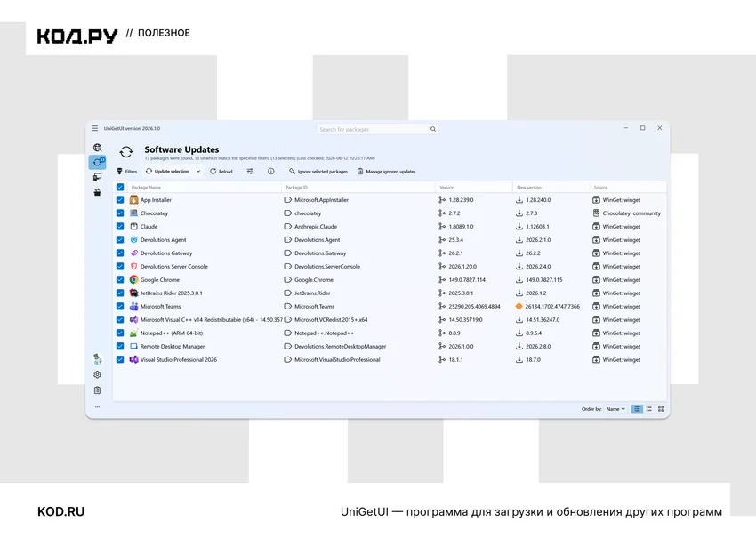Uncheck the Chocolatey package

(120, 213)
